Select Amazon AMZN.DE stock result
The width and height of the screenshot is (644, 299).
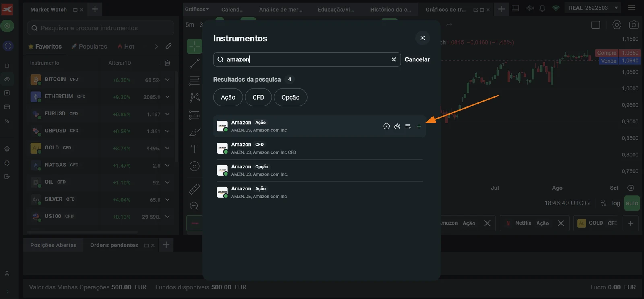(x=320, y=193)
